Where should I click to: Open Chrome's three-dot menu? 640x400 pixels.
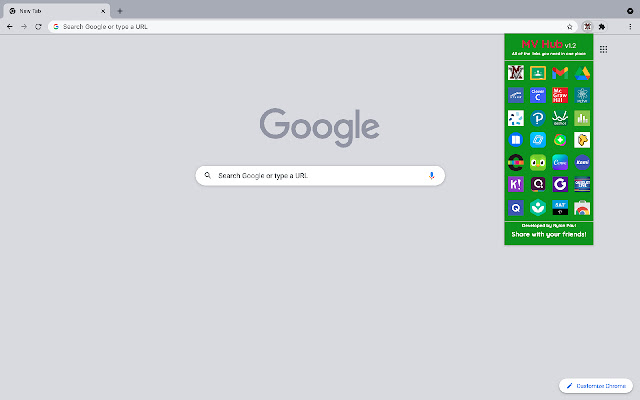click(630, 27)
